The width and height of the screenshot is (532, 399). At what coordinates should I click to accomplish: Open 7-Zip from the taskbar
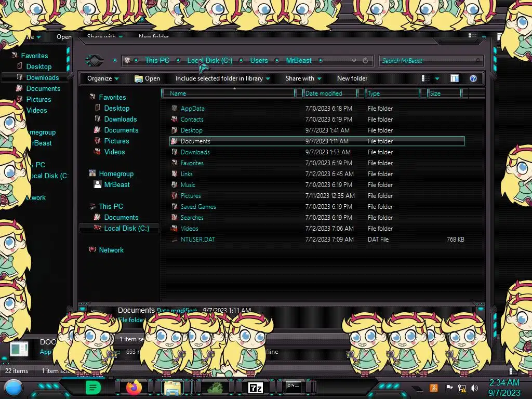[x=256, y=388]
